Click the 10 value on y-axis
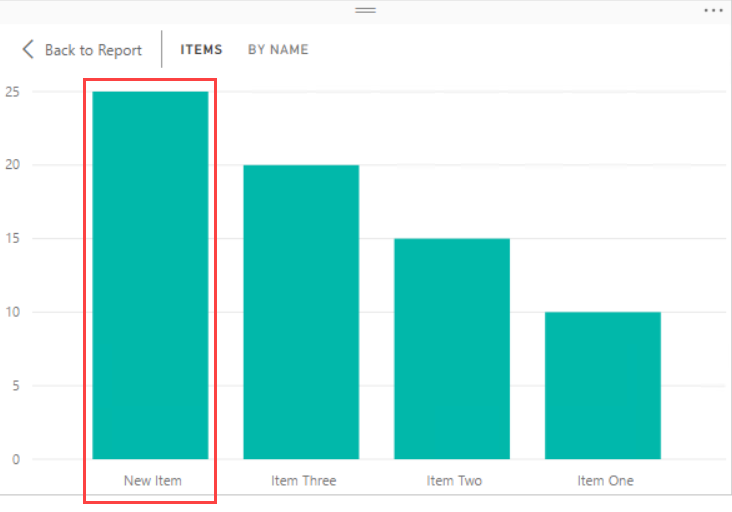 click(13, 312)
